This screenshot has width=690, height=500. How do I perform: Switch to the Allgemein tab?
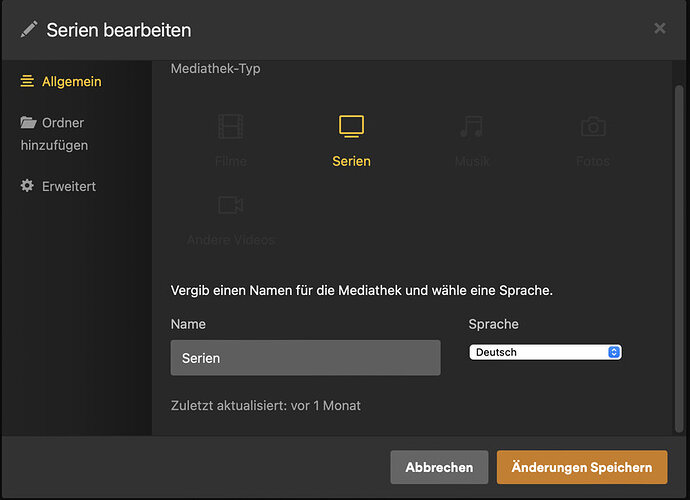[x=71, y=81]
